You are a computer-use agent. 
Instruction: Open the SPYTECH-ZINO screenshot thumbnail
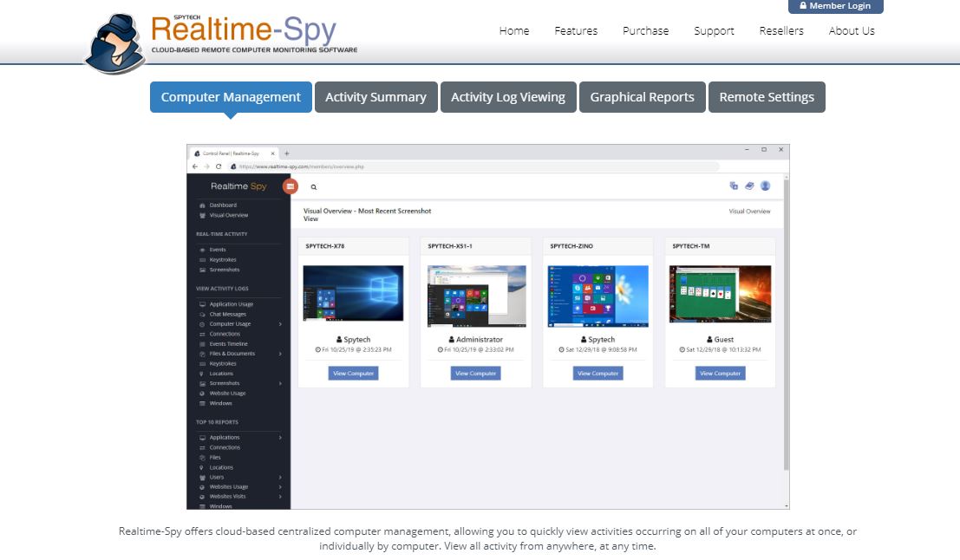pos(598,296)
